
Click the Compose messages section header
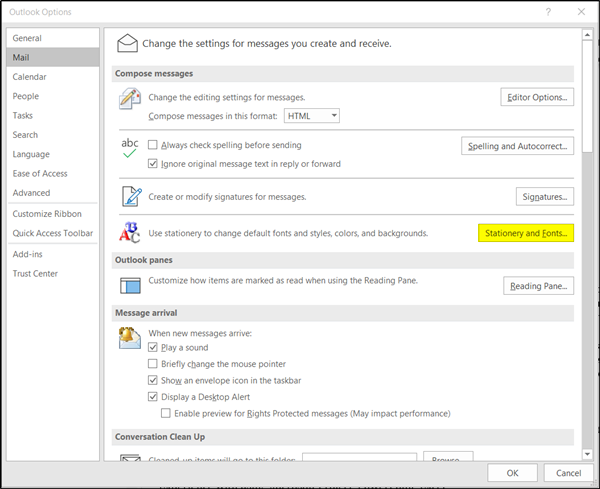(x=342, y=73)
